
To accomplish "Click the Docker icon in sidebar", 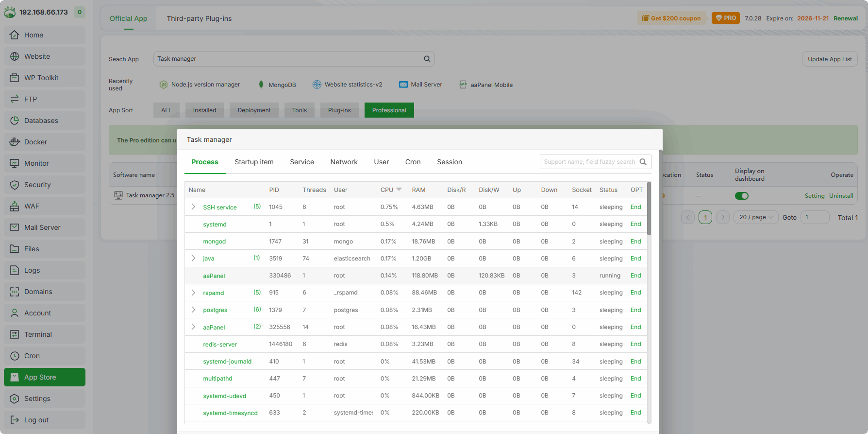I will click(x=15, y=142).
